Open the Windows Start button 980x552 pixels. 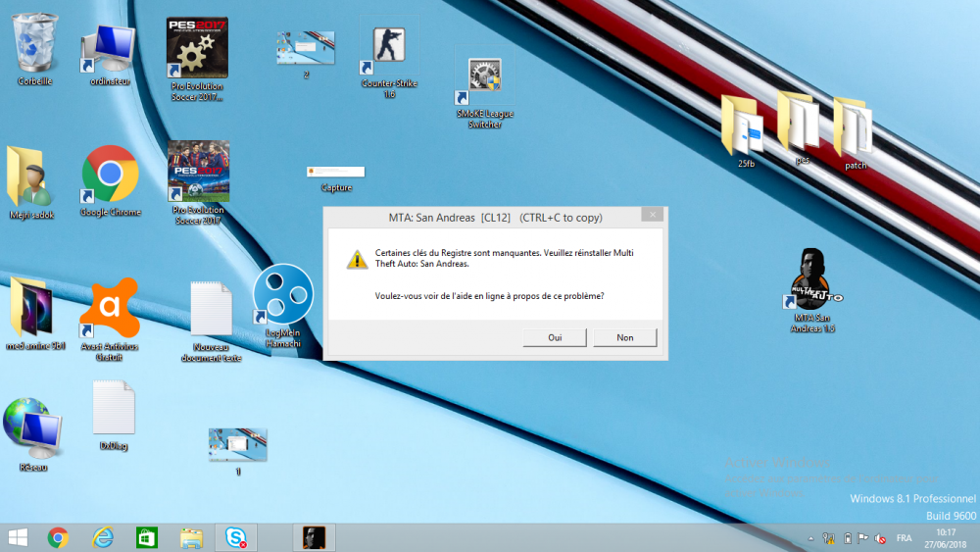click(x=18, y=537)
